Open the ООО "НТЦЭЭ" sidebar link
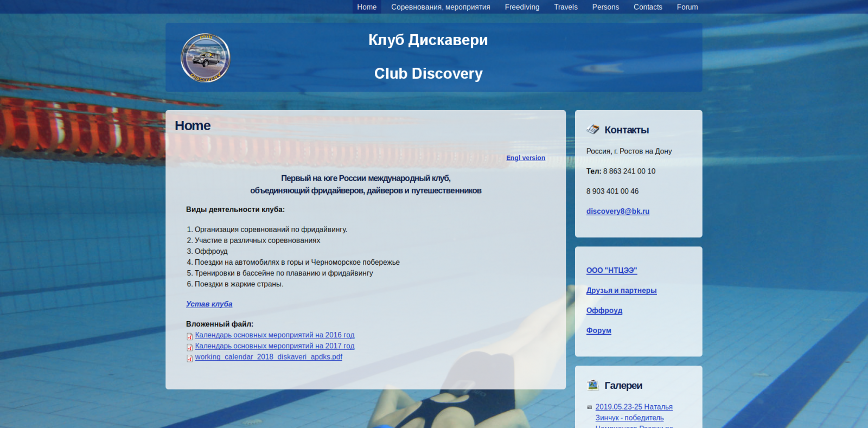Viewport: 868px width, 428px height. (x=611, y=270)
